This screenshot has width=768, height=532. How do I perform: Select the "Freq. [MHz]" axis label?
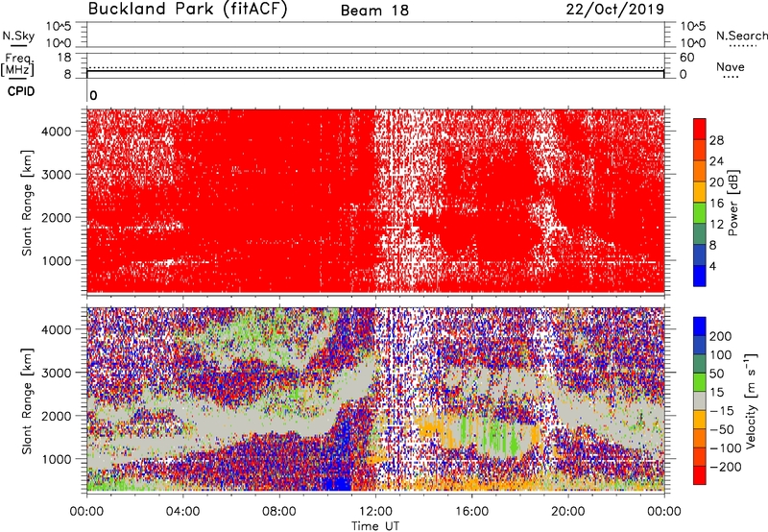click(17, 64)
